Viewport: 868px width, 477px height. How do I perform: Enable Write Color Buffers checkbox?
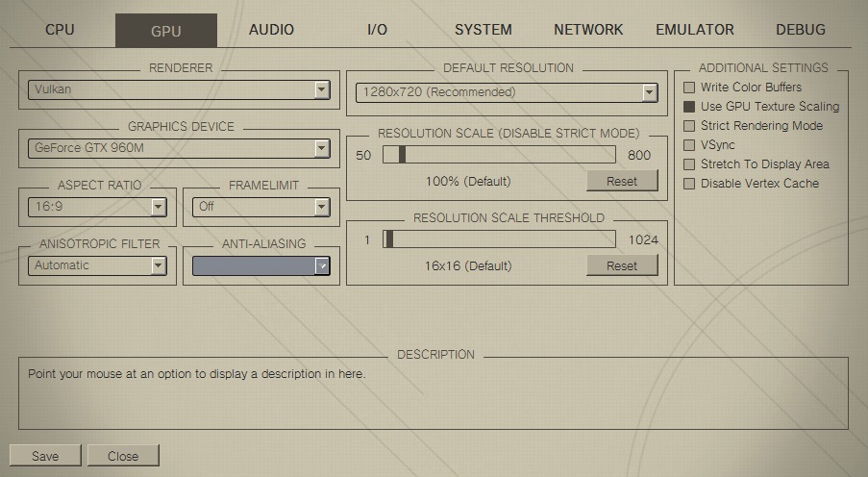click(689, 88)
